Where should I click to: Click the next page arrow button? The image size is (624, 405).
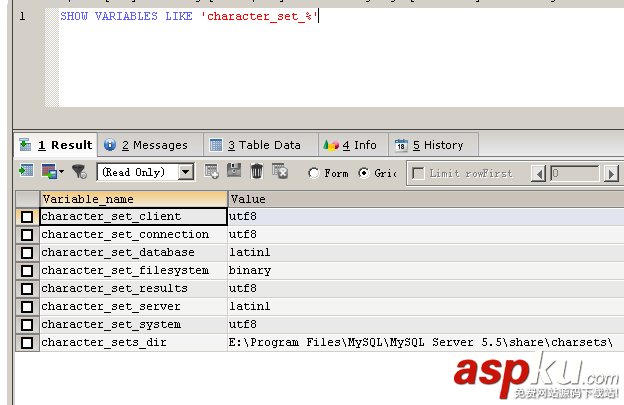(x=611, y=174)
